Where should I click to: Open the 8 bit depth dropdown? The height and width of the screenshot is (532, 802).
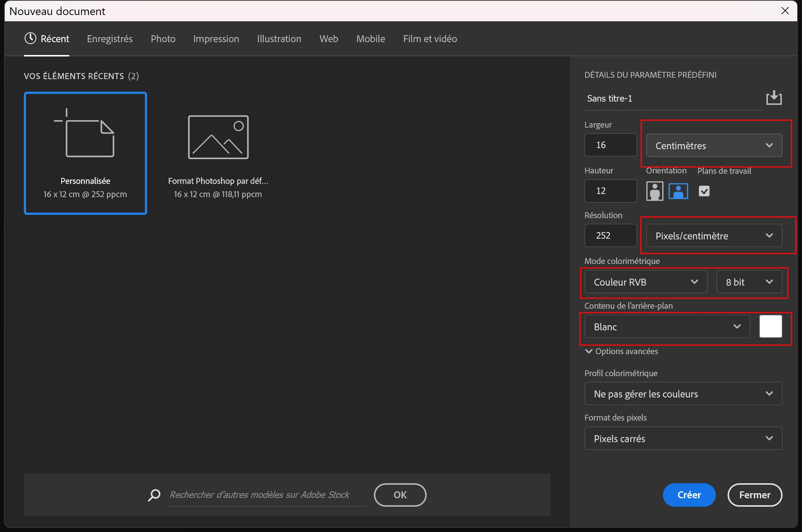[x=749, y=282]
